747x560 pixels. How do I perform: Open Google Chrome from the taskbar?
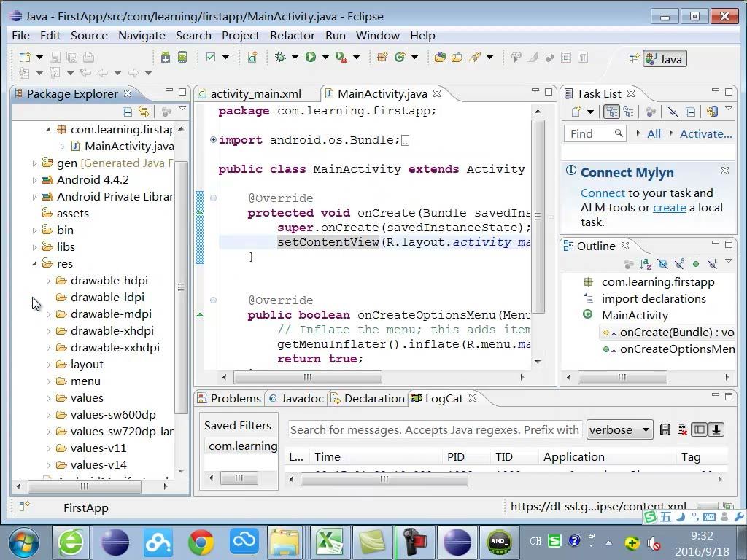click(201, 542)
